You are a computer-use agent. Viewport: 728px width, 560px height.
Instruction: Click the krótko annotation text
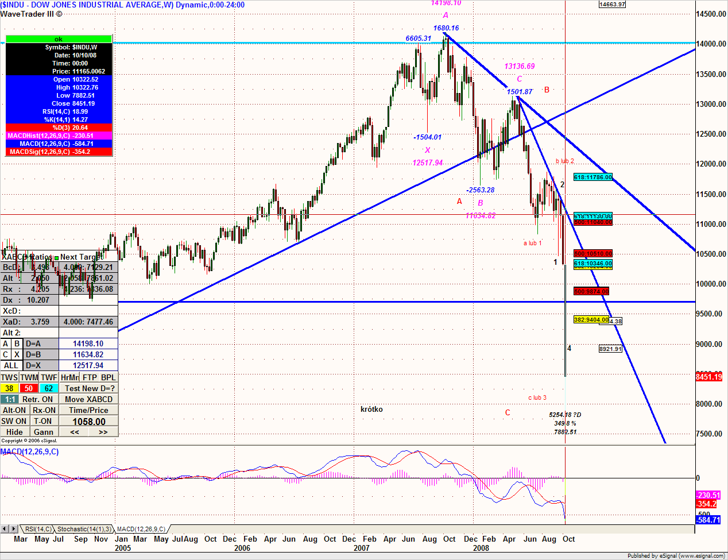click(x=371, y=409)
